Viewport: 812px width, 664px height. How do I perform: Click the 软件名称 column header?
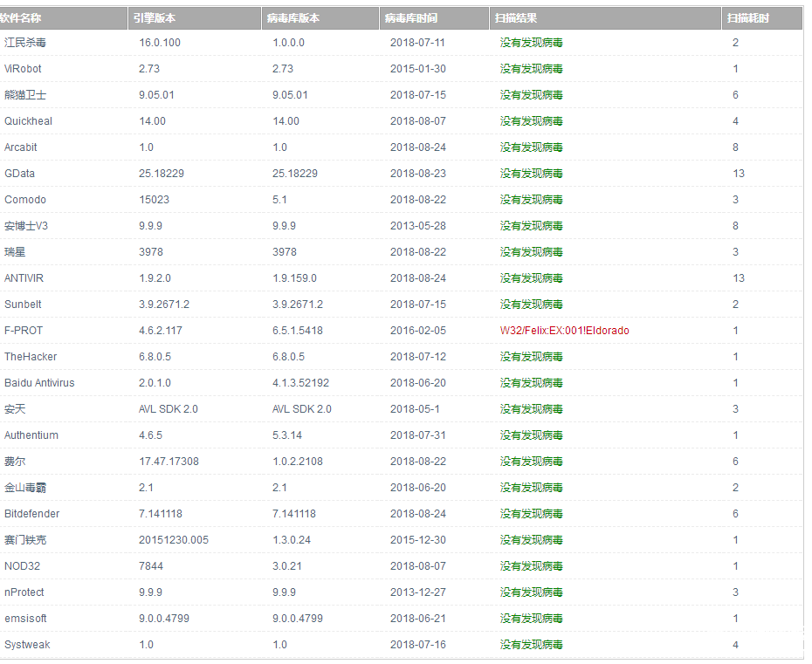pyautogui.click(x=21, y=18)
